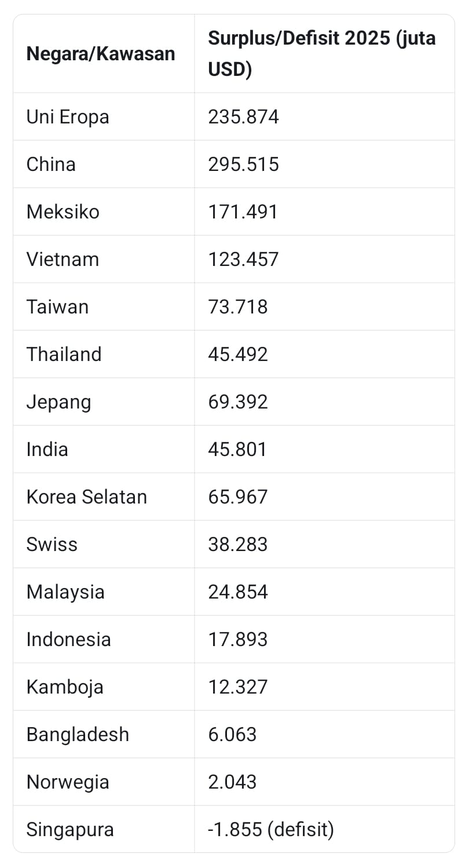The height and width of the screenshot is (868, 469).
Task: Click the value 171.491 for Meksiko
Action: click(x=243, y=212)
